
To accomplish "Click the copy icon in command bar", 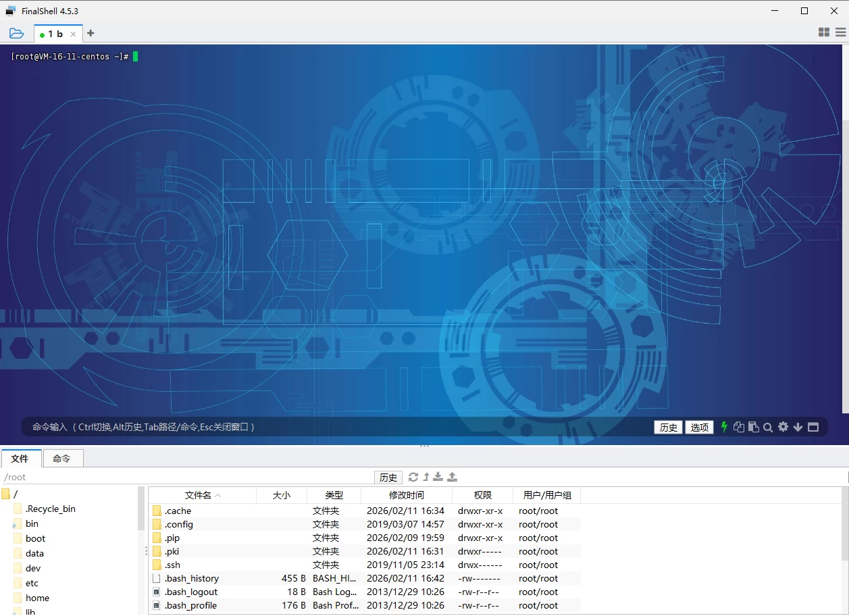I will click(739, 427).
